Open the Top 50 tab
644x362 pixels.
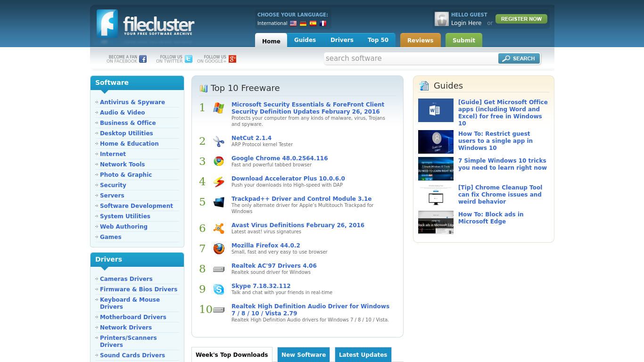(x=378, y=40)
